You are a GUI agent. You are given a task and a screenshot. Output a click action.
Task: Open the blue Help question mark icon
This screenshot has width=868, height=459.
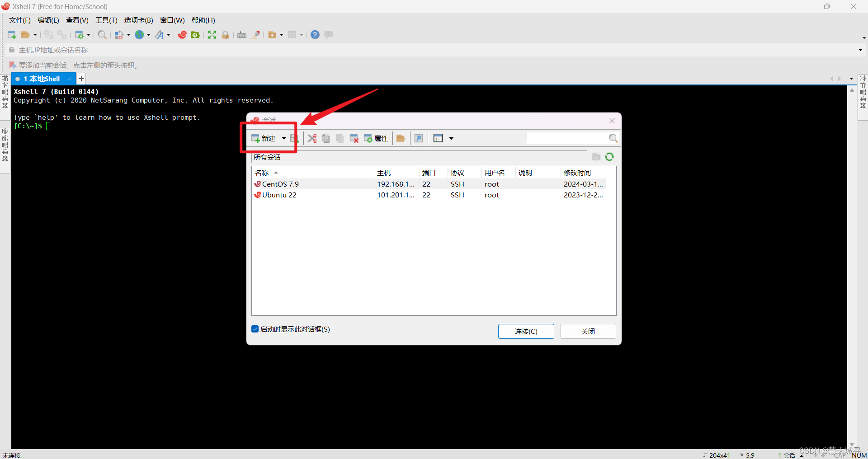(315, 35)
